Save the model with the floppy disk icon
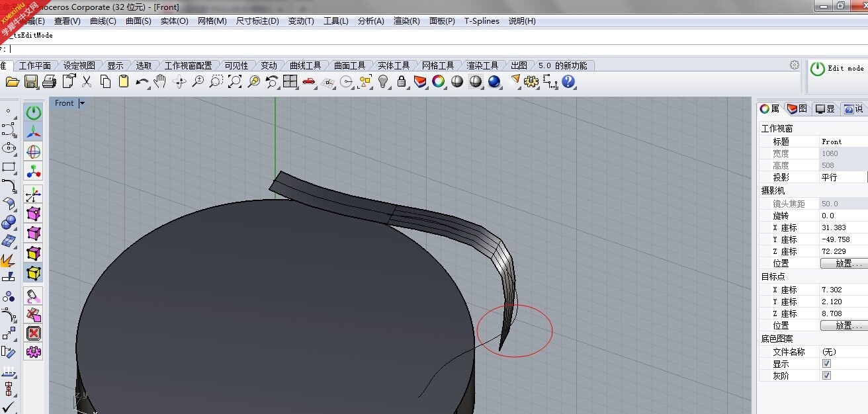 tap(31, 81)
